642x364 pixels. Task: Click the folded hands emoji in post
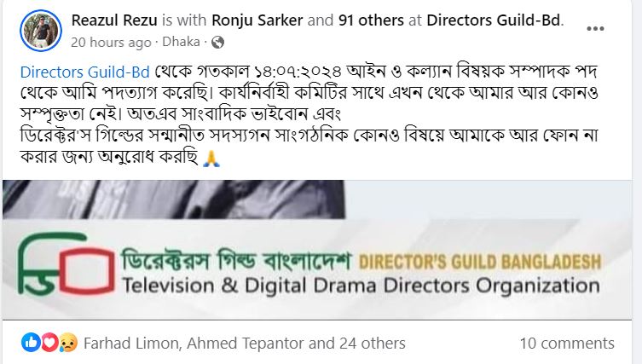click(211, 158)
